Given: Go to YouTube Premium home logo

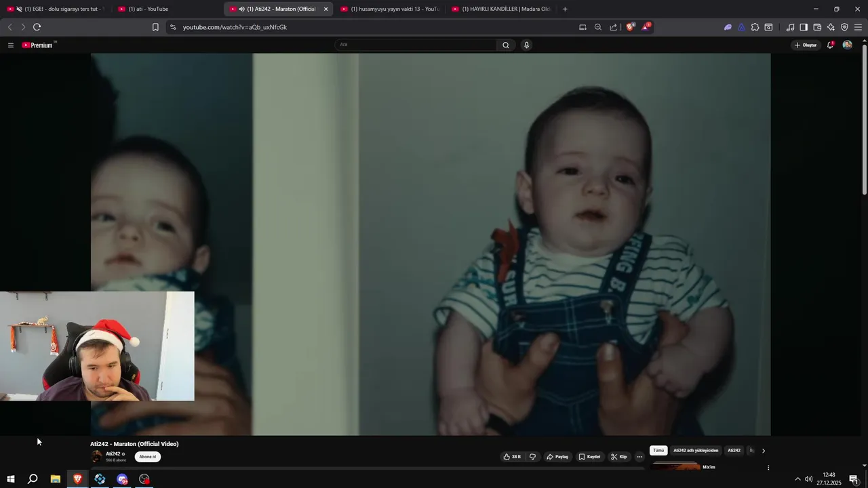Looking at the screenshot, I should tap(38, 45).
